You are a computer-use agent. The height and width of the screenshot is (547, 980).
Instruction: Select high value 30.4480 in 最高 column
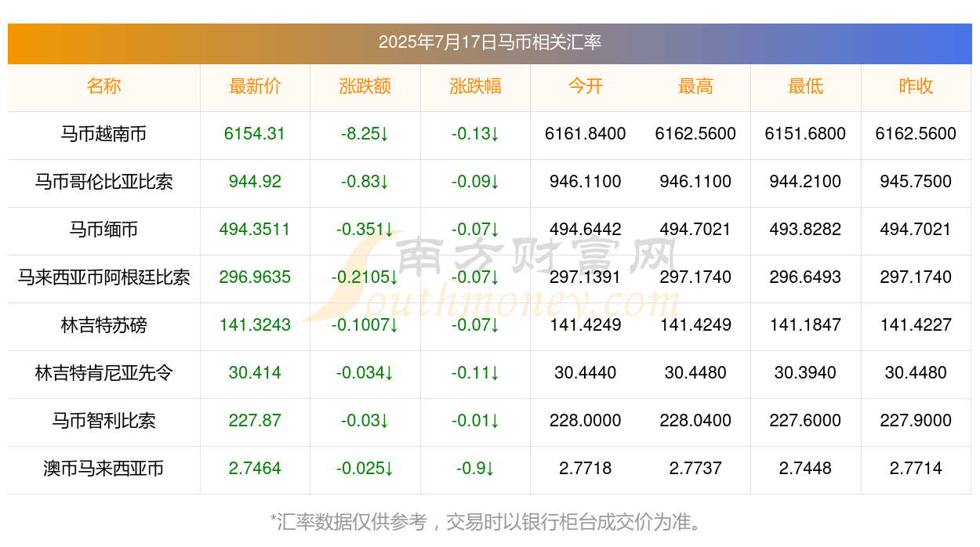pos(695,373)
